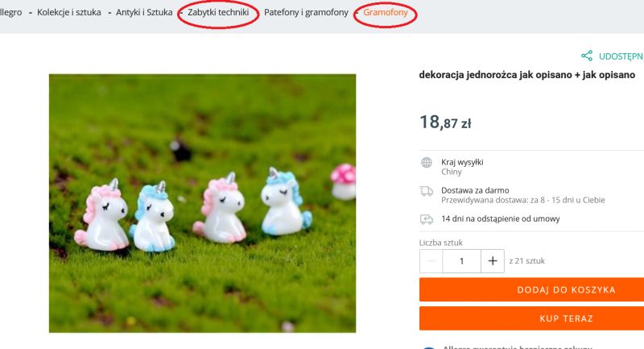The width and height of the screenshot is (644, 349).
Task: Click the delivery truck icon by Dostawa za darmo
Action: coord(427,191)
